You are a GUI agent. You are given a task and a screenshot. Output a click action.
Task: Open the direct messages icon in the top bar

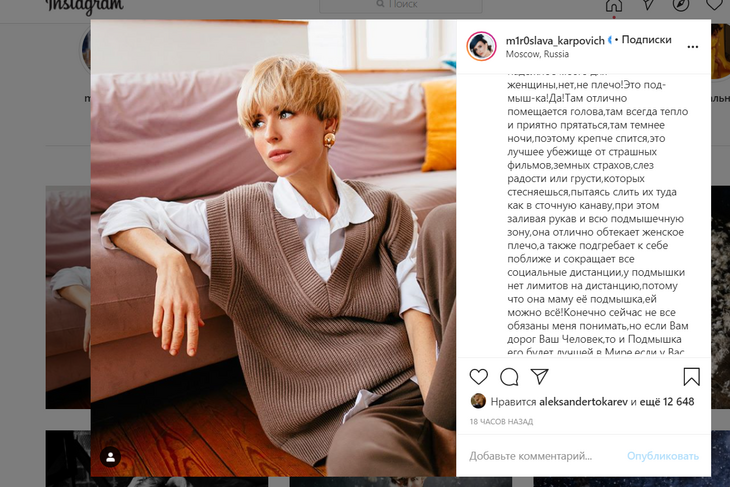pyautogui.click(x=648, y=4)
